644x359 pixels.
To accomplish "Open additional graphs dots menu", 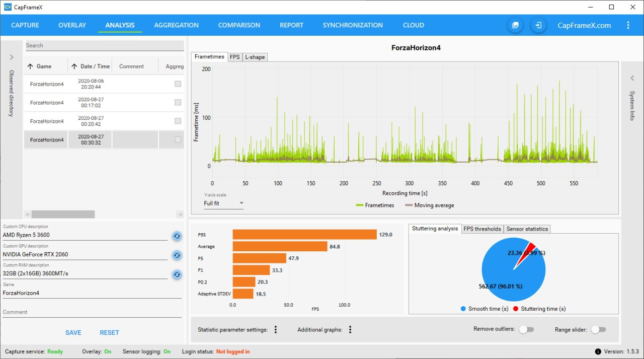I will pos(350,330).
